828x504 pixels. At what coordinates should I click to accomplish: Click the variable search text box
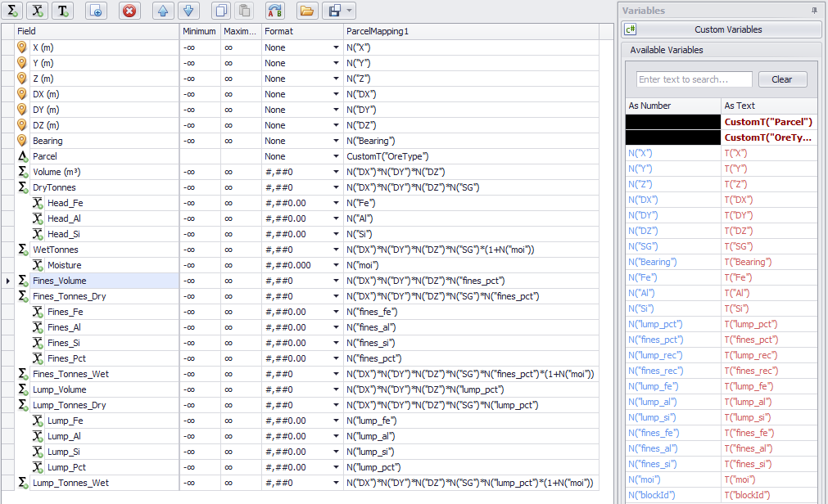coord(694,79)
